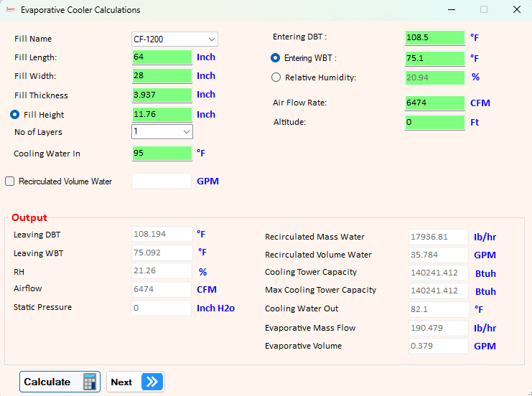Screen dimensions: 532x396
Task: Click the app icon in title bar
Action: click(x=11, y=10)
